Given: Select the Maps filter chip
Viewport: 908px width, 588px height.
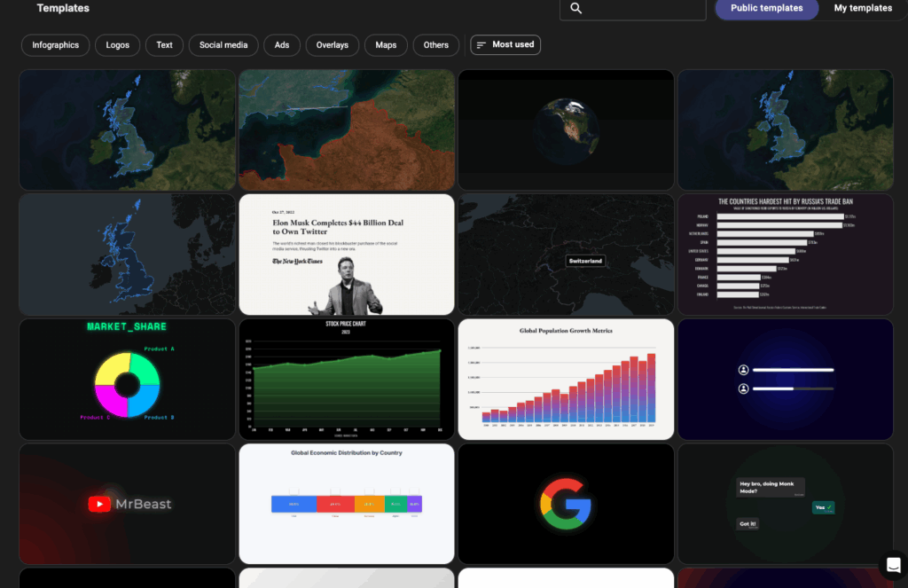Looking at the screenshot, I should 386,45.
